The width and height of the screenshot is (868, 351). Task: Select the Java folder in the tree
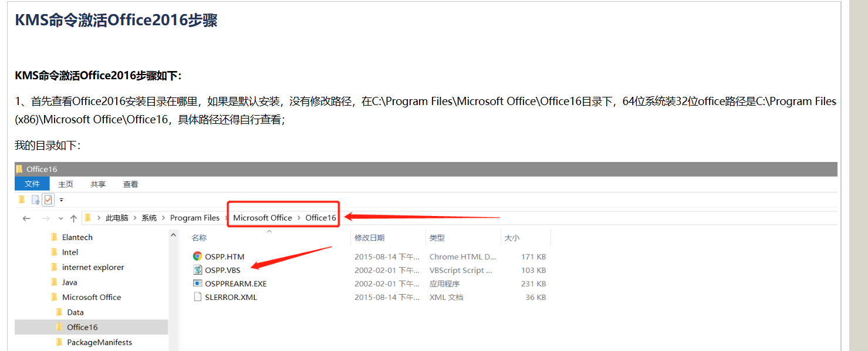(x=69, y=282)
